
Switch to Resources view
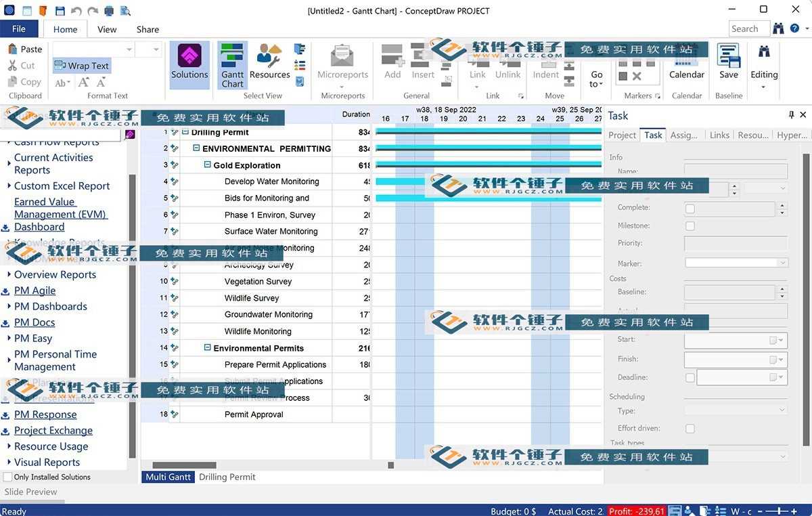coord(269,62)
